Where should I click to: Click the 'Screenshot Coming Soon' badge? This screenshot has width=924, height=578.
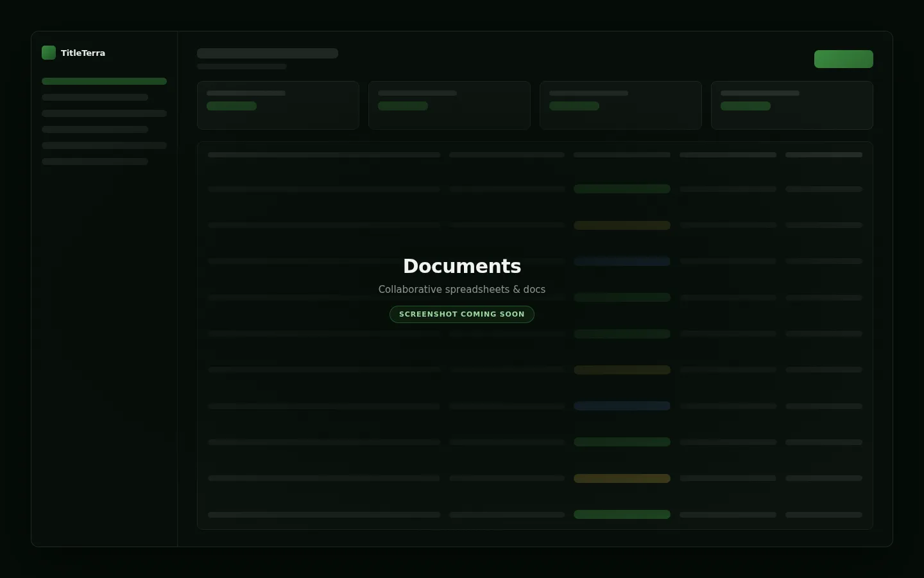[x=462, y=314]
